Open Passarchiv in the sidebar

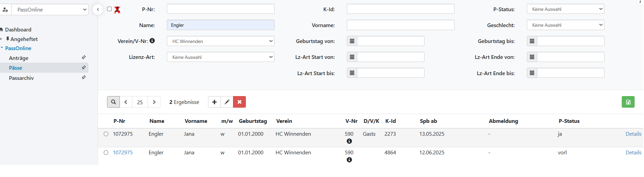[x=21, y=78]
